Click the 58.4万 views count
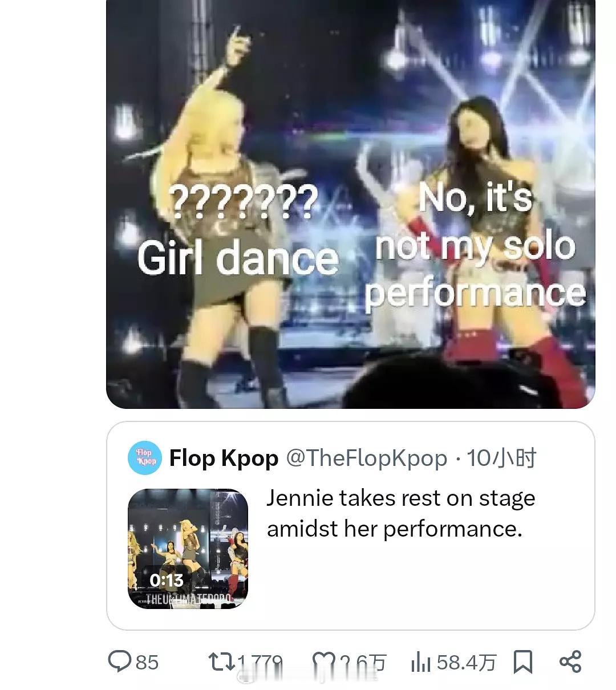 [x=466, y=662]
